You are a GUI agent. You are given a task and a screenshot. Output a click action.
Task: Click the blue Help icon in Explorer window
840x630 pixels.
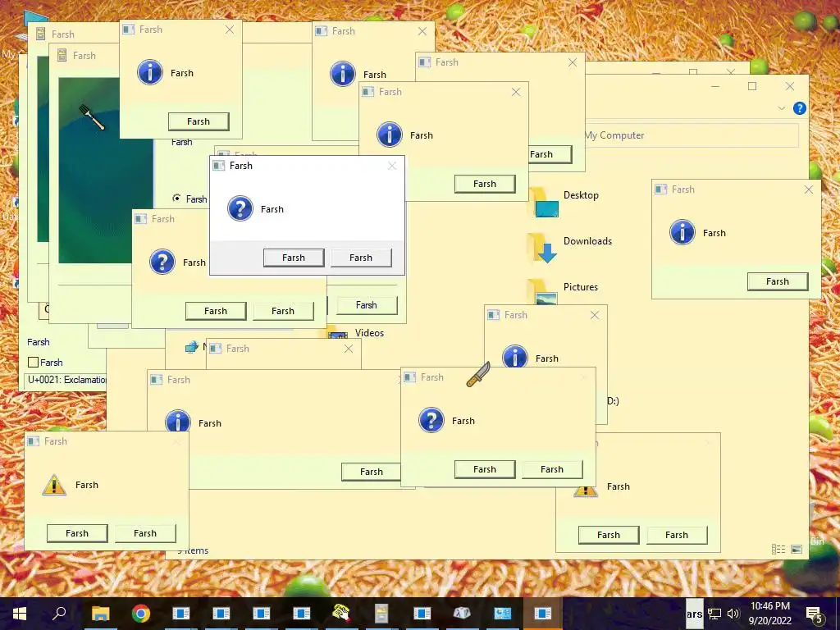click(799, 108)
